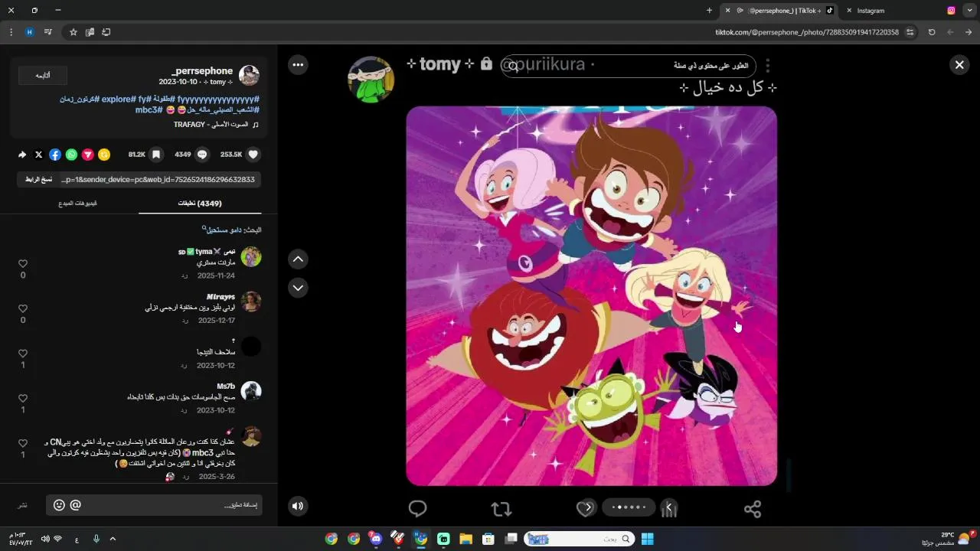Open File Explorer from the taskbar
The width and height of the screenshot is (980, 551).
coord(465,539)
